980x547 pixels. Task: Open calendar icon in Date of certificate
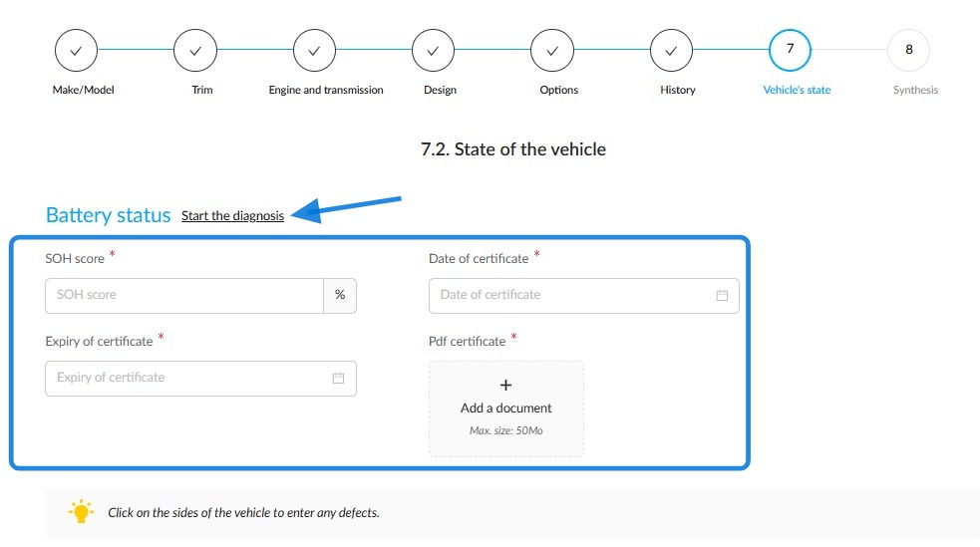722,295
